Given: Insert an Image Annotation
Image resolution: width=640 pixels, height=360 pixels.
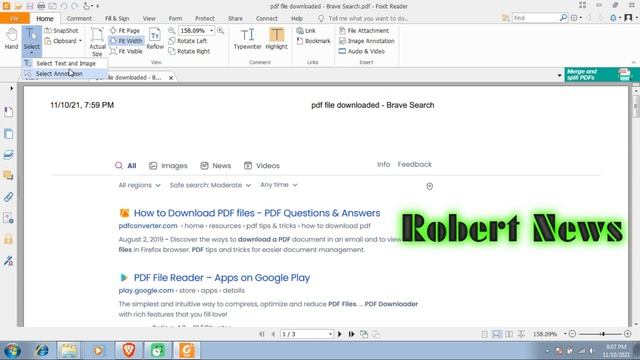Looking at the screenshot, I should 367,41.
